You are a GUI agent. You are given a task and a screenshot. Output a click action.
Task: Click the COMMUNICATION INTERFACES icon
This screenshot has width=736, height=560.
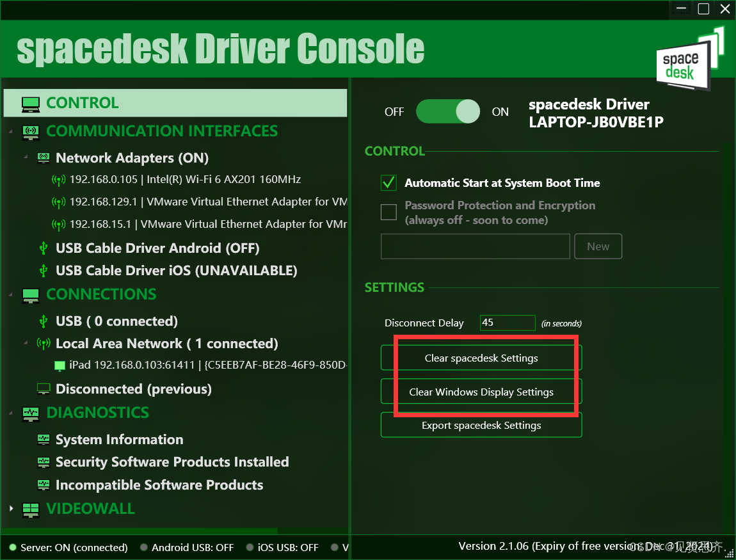(31, 132)
